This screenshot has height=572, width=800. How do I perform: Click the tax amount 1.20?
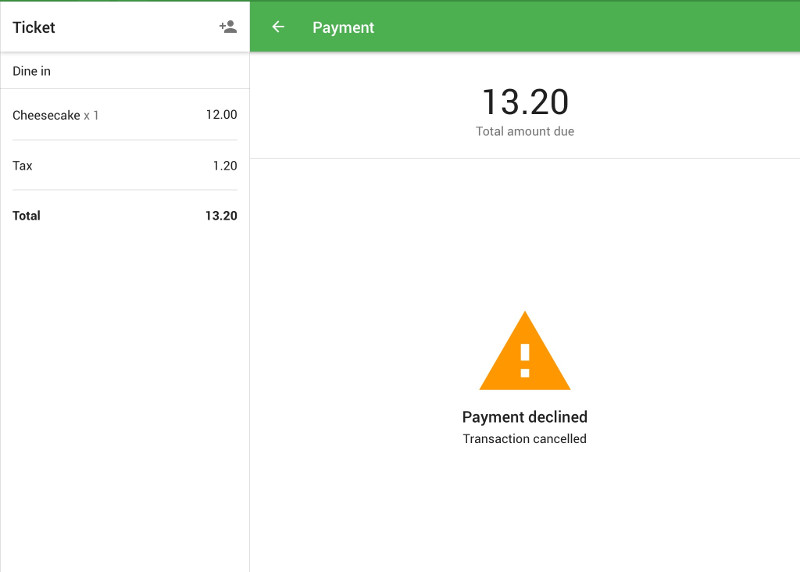point(225,166)
